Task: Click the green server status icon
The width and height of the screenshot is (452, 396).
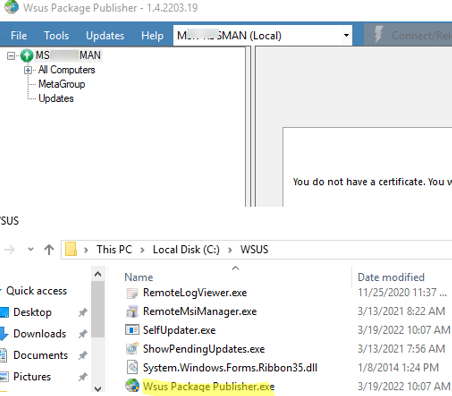Action: point(27,55)
